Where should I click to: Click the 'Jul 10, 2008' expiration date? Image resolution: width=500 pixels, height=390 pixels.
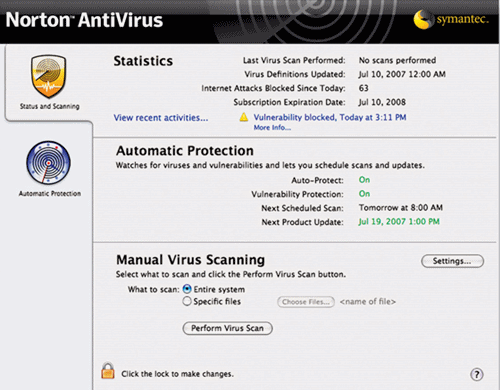(382, 102)
